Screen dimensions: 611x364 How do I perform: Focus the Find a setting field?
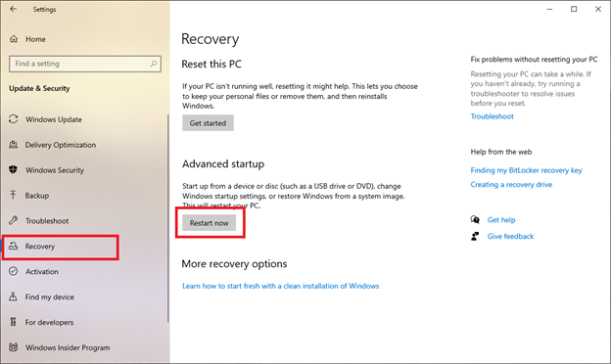tap(85, 64)
